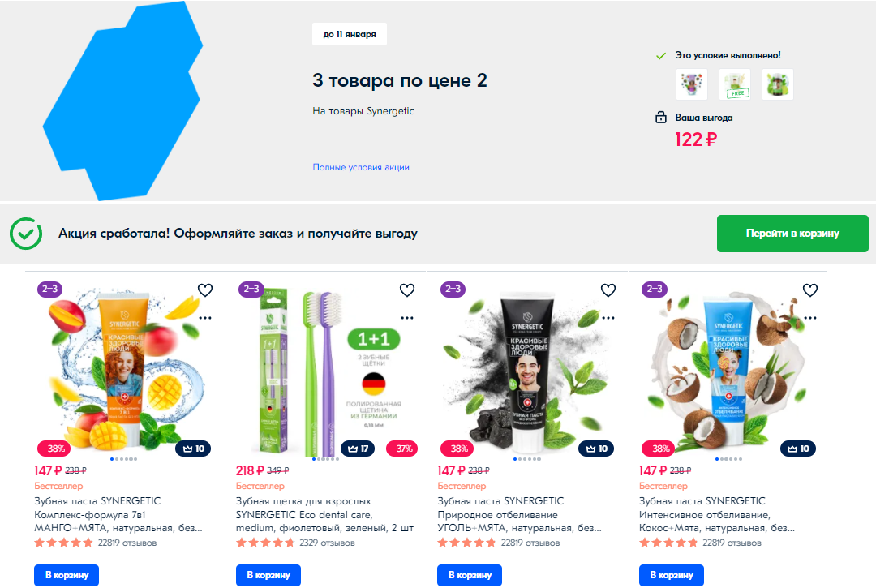Screen dimensions: 876x588
Task: Select first promo item thumbnail under condition met
Action: tap(692, 84)
